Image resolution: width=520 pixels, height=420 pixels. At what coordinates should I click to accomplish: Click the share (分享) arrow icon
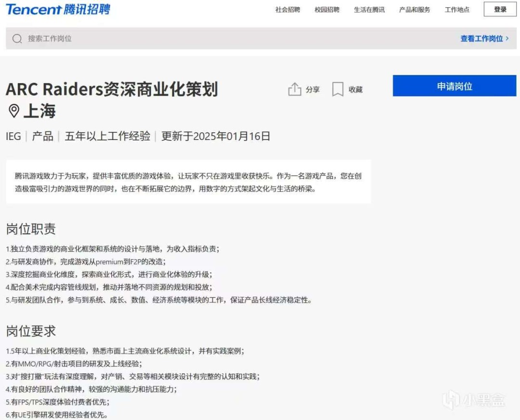coord(294,89)
